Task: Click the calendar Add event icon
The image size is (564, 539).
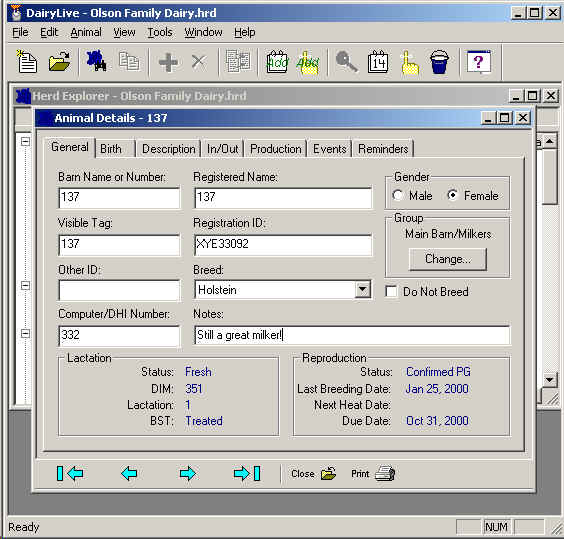Action: click(x=277, y=62)
